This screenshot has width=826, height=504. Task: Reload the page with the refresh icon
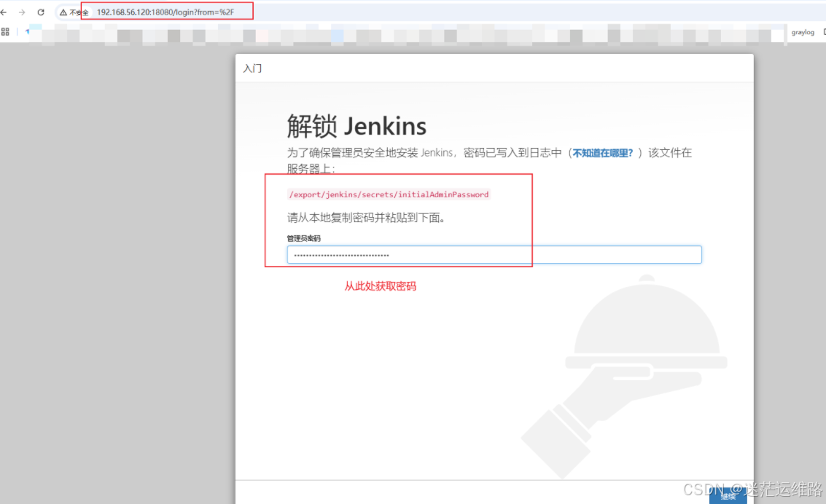pyautogui.click(x=41, y=12)
